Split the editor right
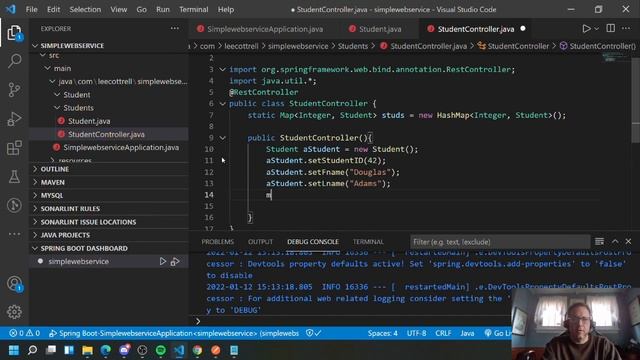 (x=611, y=29)
